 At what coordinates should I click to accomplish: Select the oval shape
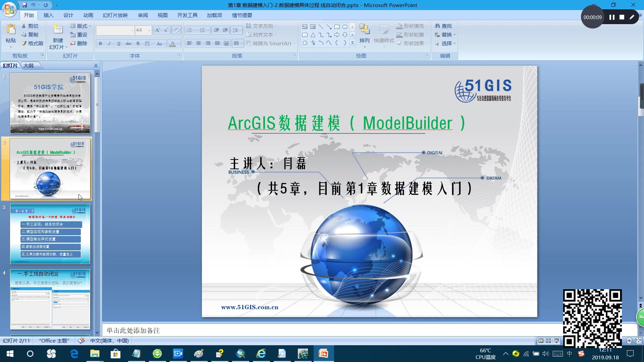click(345, 26)
